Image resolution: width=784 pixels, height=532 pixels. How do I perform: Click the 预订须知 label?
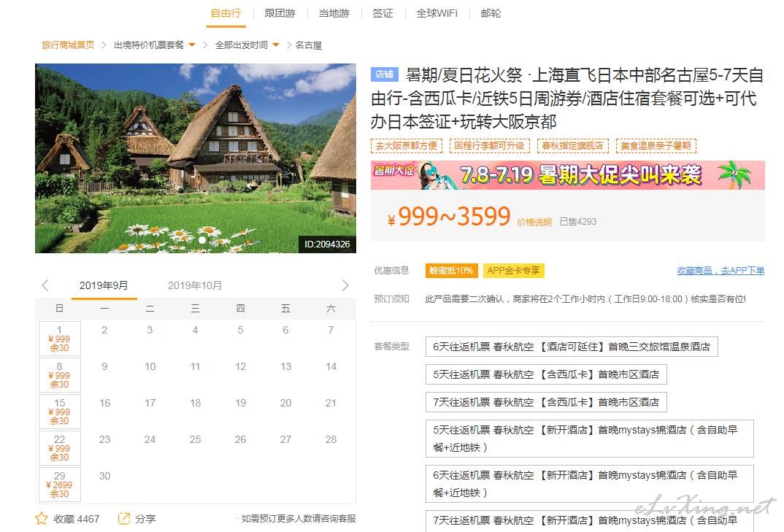[x=391, y=298]
